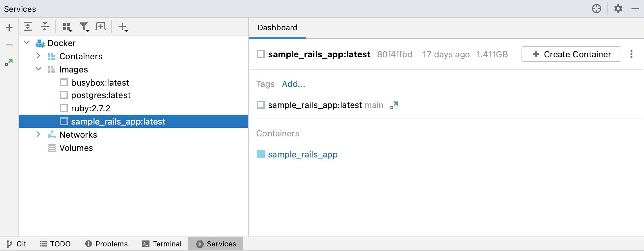Expand the Networks tree node

pyautogui.click(x=39, y=134)
